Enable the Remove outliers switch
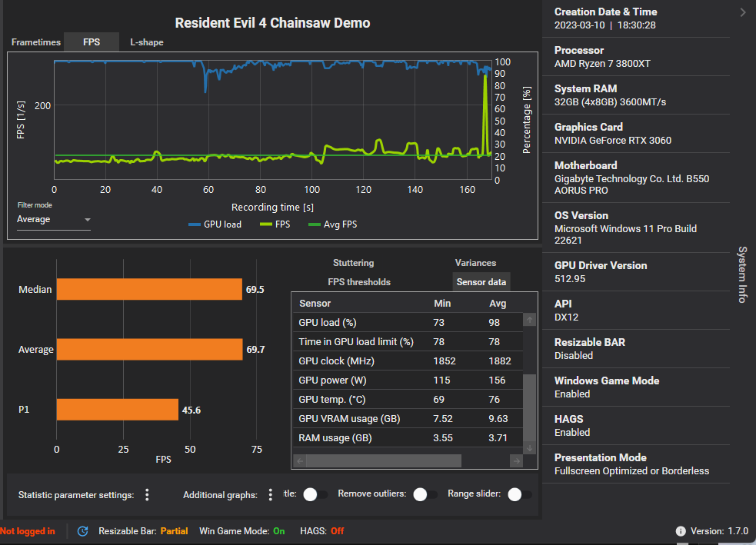 [425, 494]
